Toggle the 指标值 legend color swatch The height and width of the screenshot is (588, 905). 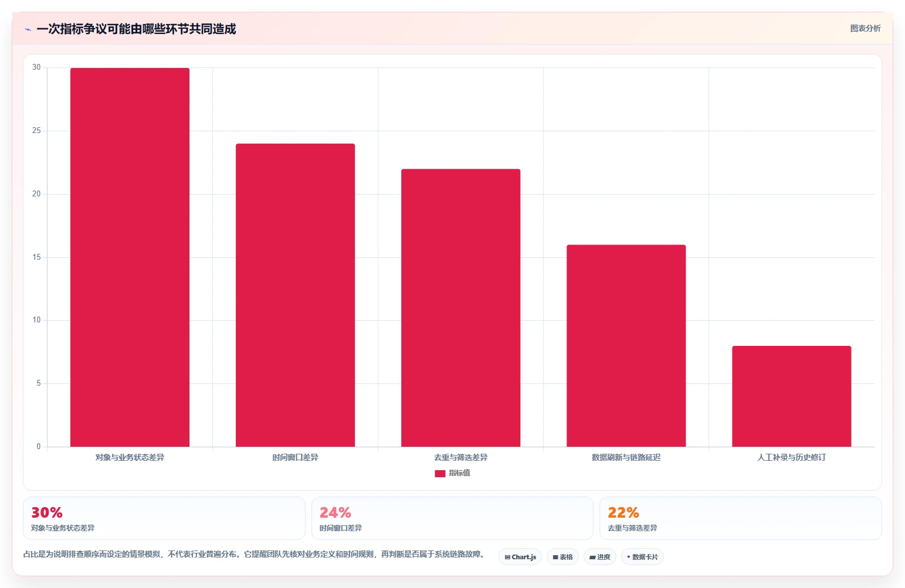click(x=440, y=473)
